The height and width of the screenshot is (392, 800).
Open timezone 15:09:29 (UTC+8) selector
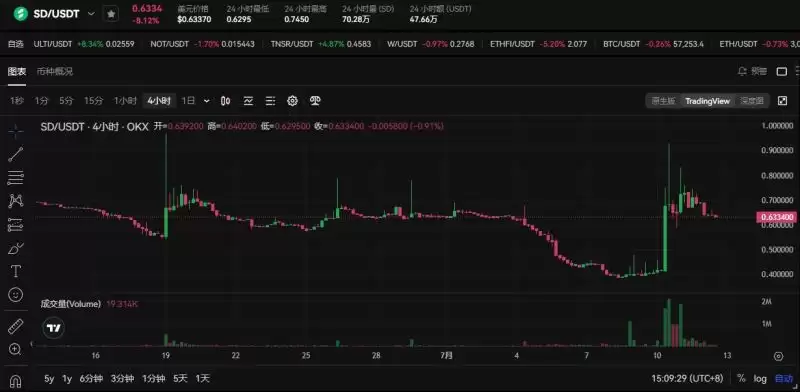pos(687,379)
